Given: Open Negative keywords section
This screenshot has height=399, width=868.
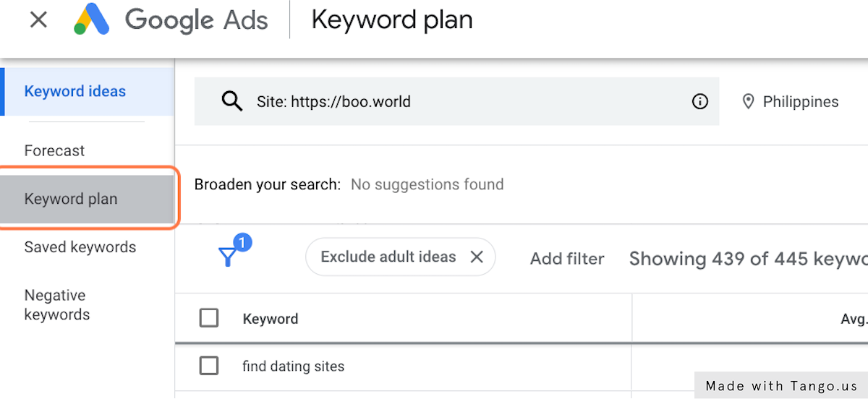Looking at the screenshot, I should (x=57, y=304).
